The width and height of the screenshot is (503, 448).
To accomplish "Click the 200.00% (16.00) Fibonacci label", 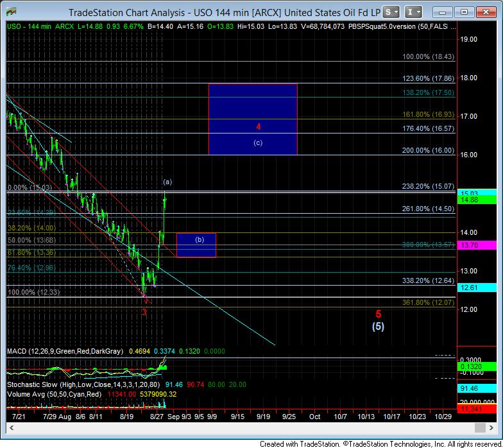I will pos(429,150).
